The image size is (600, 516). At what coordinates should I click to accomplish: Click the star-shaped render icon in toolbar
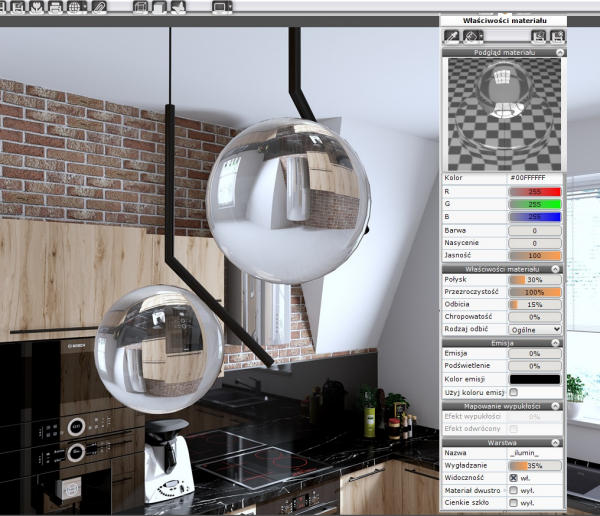[x=178, y=7]
